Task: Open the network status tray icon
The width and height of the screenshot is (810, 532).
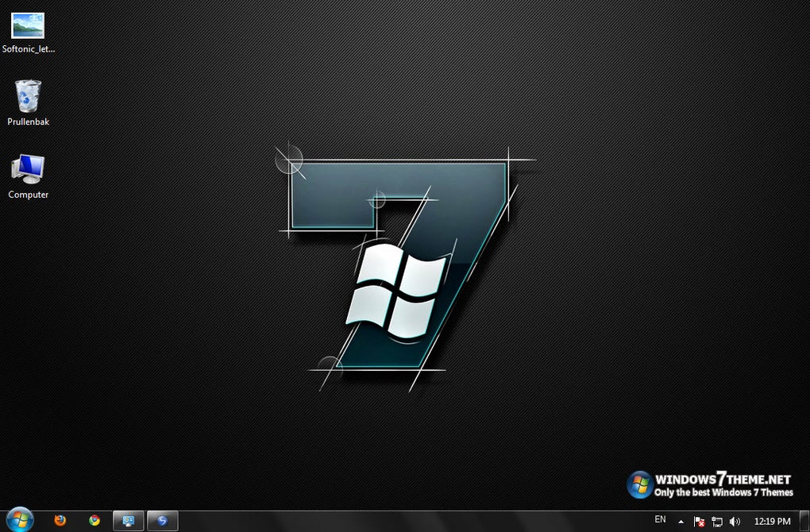Action: click(717, 522)
